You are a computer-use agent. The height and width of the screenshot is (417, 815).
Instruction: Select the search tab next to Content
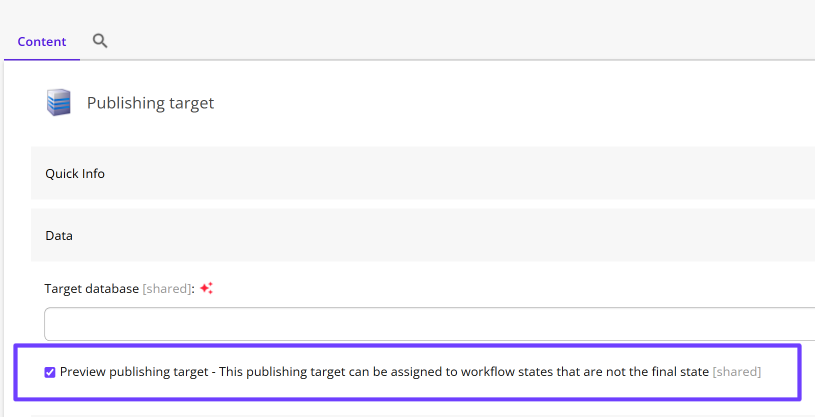[100, 41]
